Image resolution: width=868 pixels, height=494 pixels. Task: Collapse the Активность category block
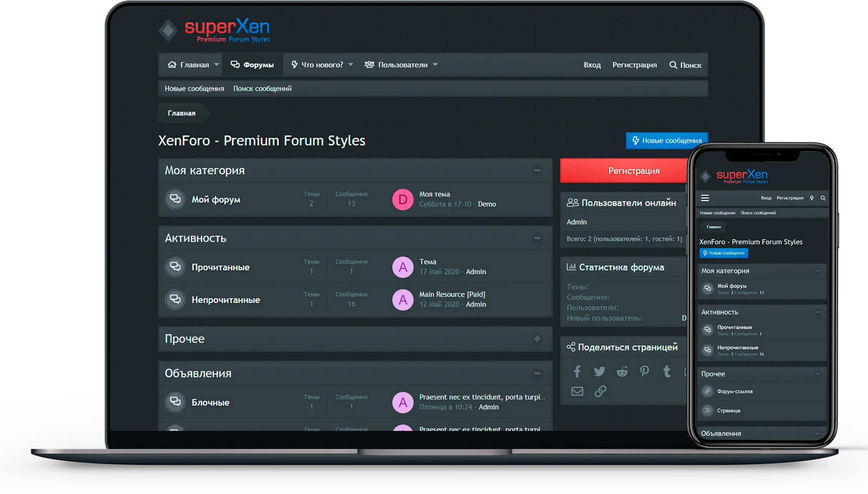pyautogui.click(x=537, y=238)
